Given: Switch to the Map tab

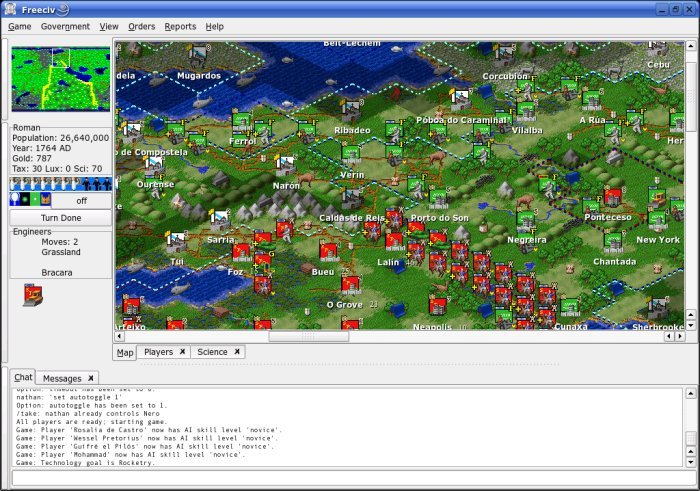Looking at the screenshot, I should (x=125, y=353).
